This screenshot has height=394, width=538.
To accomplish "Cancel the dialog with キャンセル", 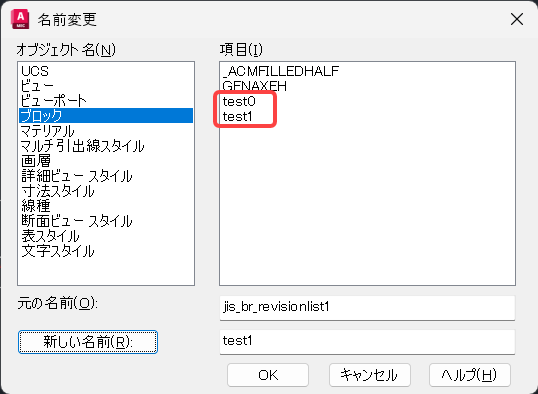I will 370,375.
